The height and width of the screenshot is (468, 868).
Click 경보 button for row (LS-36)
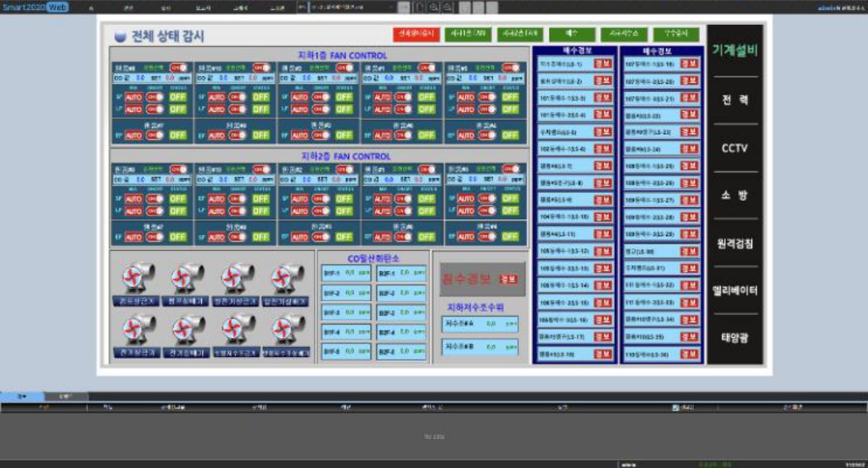(689, 354)
